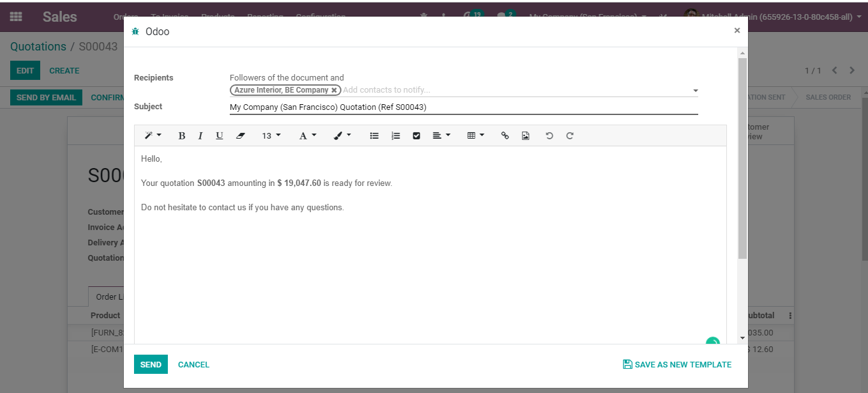868x393 pixels.
Task: Click the eraser remove-format icon
Action: (240, 135)
